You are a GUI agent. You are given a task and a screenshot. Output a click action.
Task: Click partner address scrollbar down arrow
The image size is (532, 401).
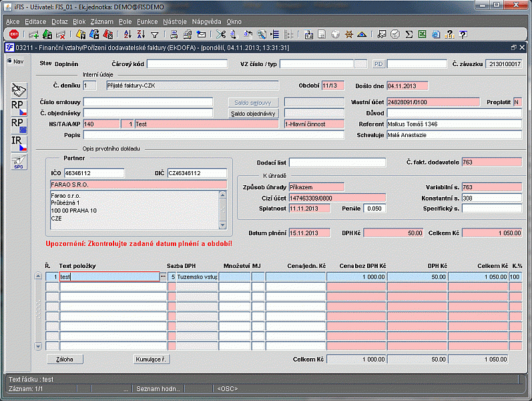222,225
